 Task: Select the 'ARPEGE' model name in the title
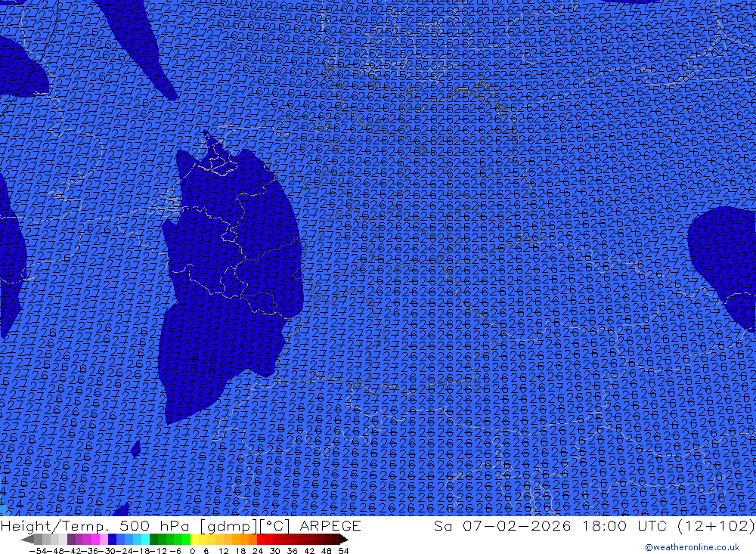pyautogui.click(x=330, y=525)
